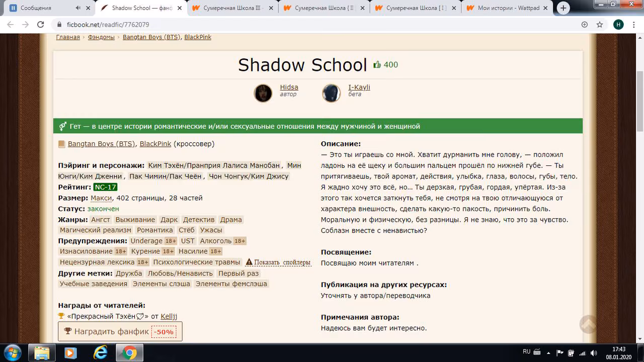Close the Shadow School tab
The height and width of the screenshot is (362, 644).
tap(179, 8)
